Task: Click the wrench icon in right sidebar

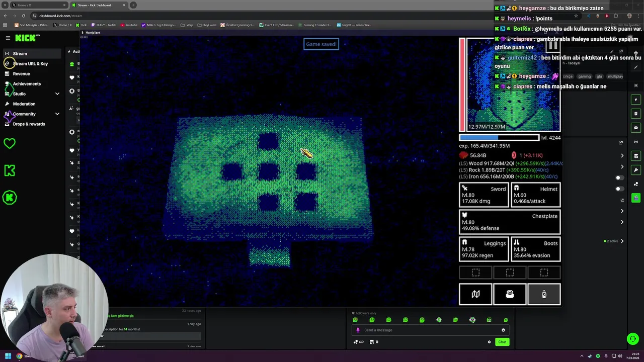Action: point(636,170)
